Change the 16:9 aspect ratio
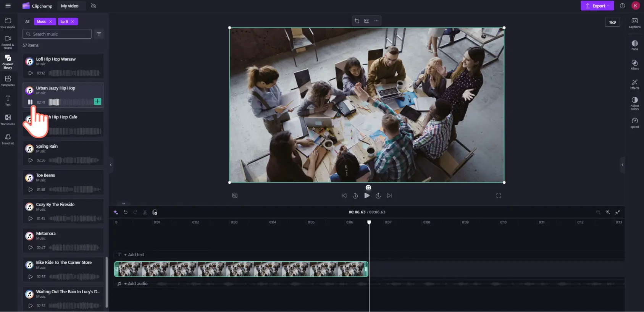 (612, 22)
